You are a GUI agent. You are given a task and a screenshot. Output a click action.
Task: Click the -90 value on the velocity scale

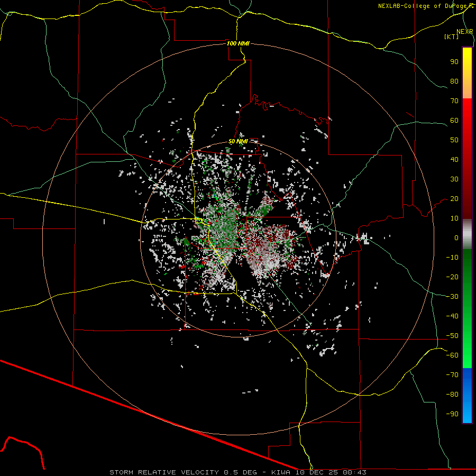(x=452, y=414)
